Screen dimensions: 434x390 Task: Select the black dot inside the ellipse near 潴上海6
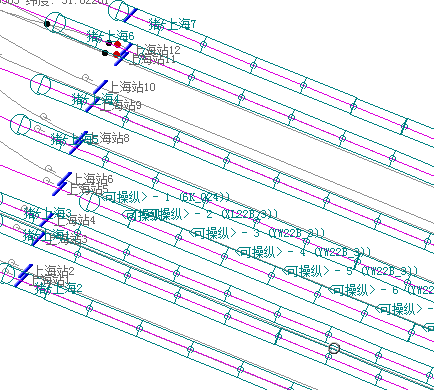pos(47,24)
